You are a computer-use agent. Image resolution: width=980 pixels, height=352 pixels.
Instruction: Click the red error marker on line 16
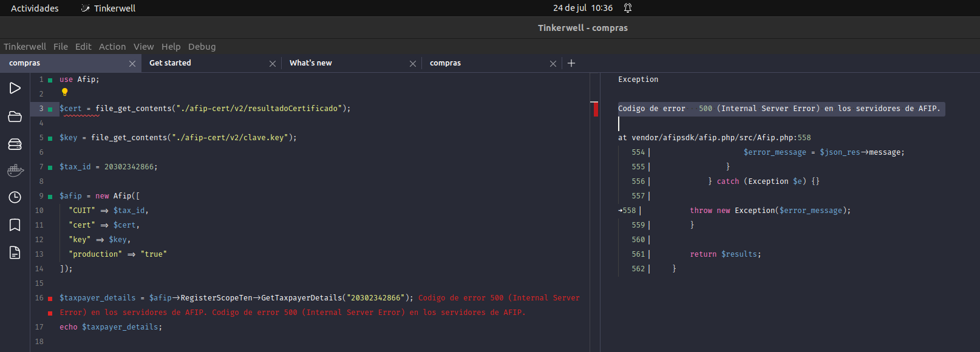pyautogui.click(x=50, y=299)
